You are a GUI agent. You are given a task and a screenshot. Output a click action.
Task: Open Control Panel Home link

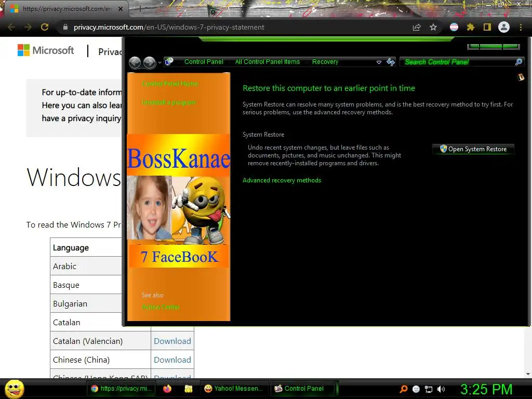coord(170,84)
